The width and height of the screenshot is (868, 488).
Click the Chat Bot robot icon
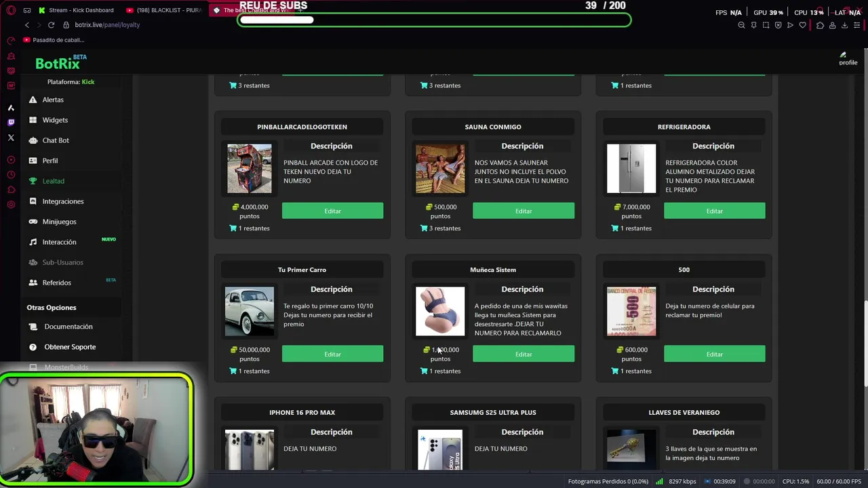[x=33, y=140]
